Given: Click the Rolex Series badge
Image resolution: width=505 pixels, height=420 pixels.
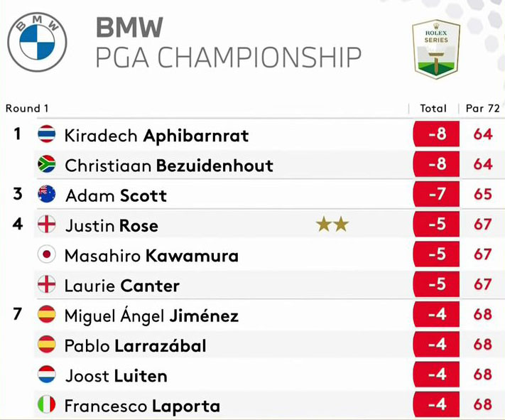Looking at the screenshot, I should click(436, 49).
